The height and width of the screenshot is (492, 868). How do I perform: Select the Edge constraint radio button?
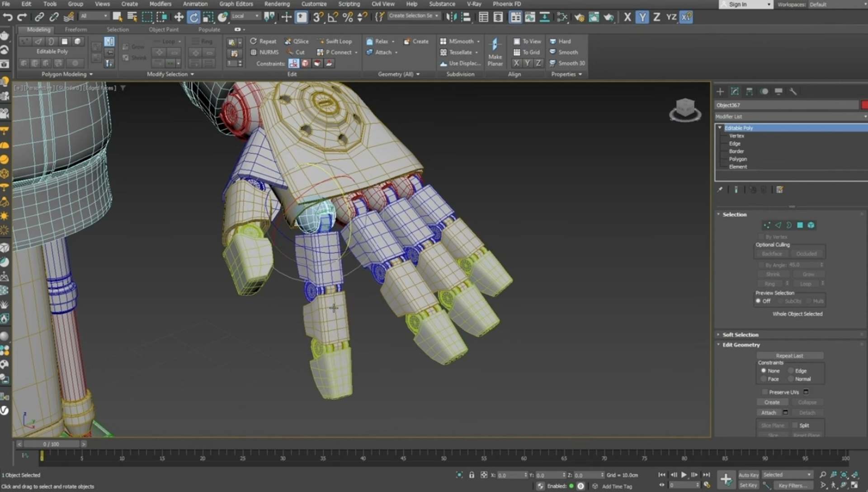click(x=791, y=370)
